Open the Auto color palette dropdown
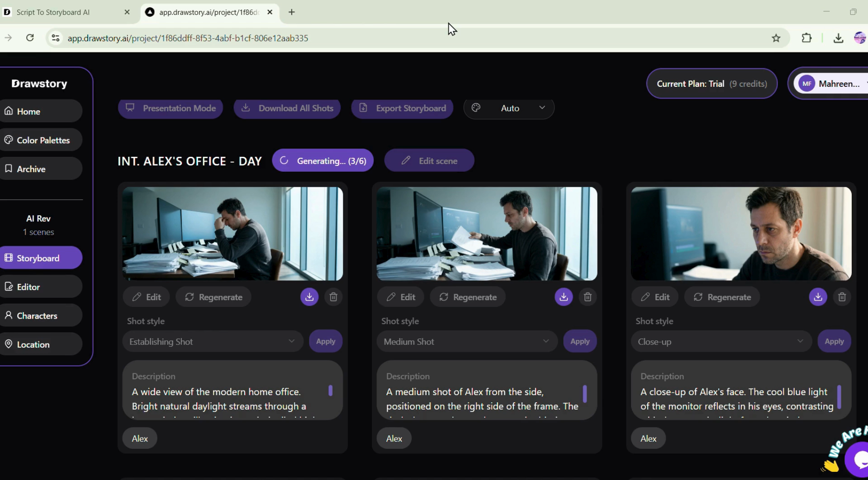Image resolution: width=868 pixels, height=480 pixels. [509, 108]
